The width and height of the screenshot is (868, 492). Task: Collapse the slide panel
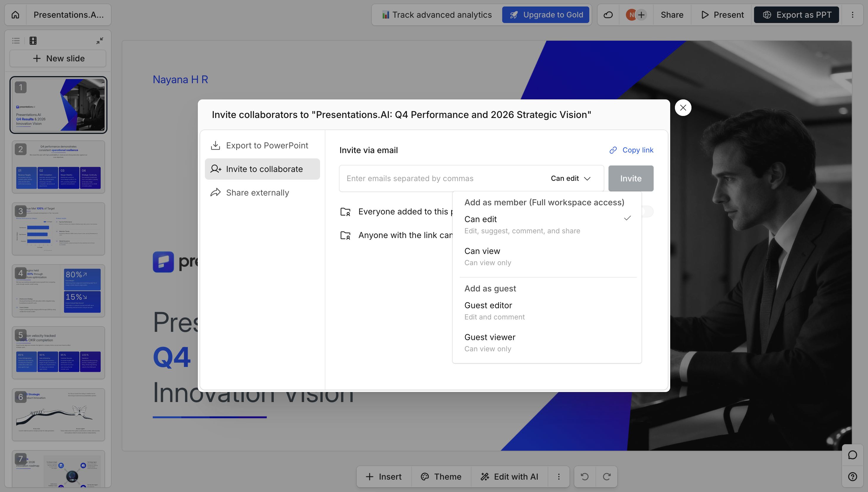pyautogui.click(x=100, y=40)
